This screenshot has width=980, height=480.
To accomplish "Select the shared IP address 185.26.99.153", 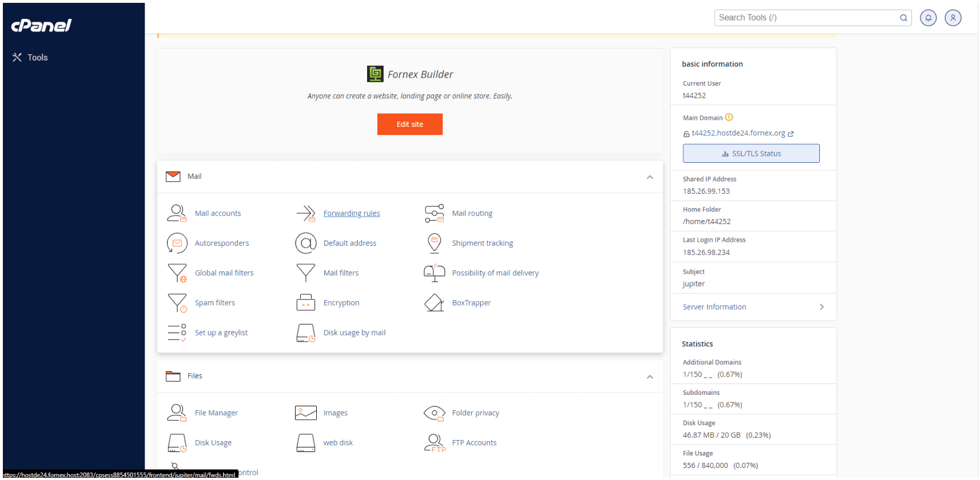I will point(706,191).
